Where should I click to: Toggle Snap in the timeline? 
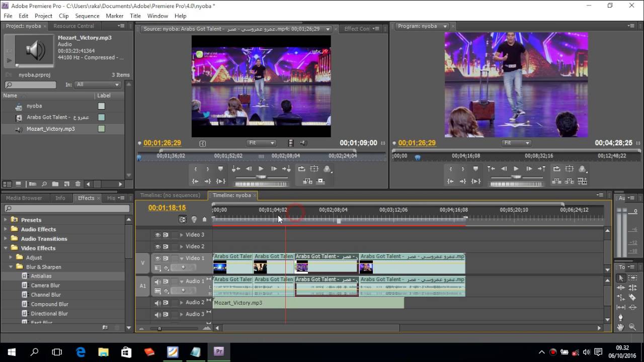[182, 219]
